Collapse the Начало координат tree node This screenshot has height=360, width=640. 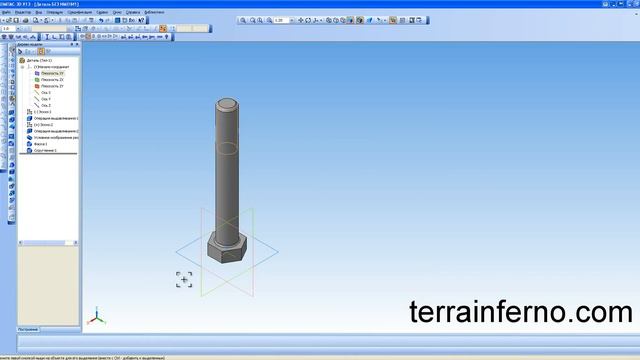pyautogui.click(x=22, y=67)
